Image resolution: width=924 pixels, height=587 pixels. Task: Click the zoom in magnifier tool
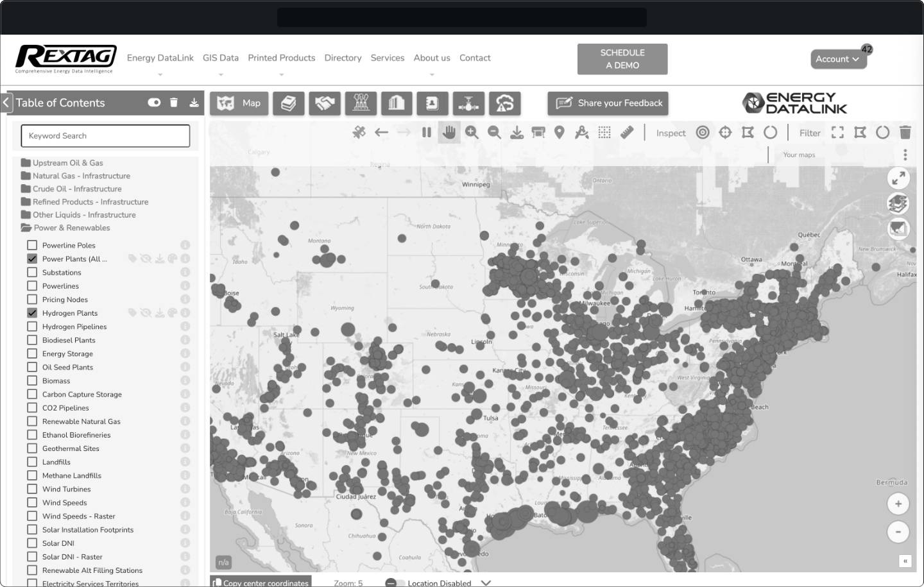[472, 133]
